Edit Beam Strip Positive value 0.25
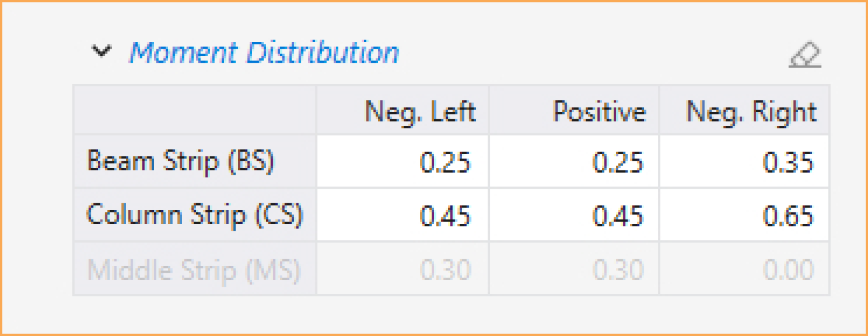The width and height of the screenshot is (868, 336). click(574, 162)
